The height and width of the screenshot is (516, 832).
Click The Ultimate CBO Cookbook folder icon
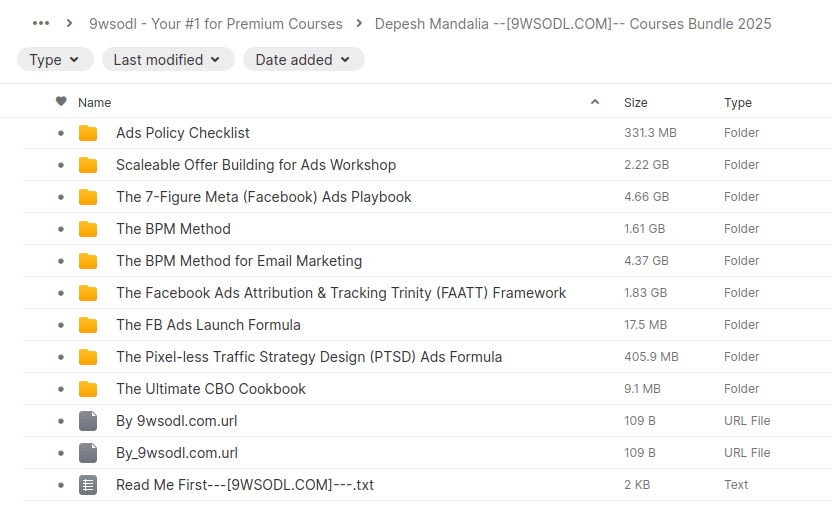pos(88,389)
